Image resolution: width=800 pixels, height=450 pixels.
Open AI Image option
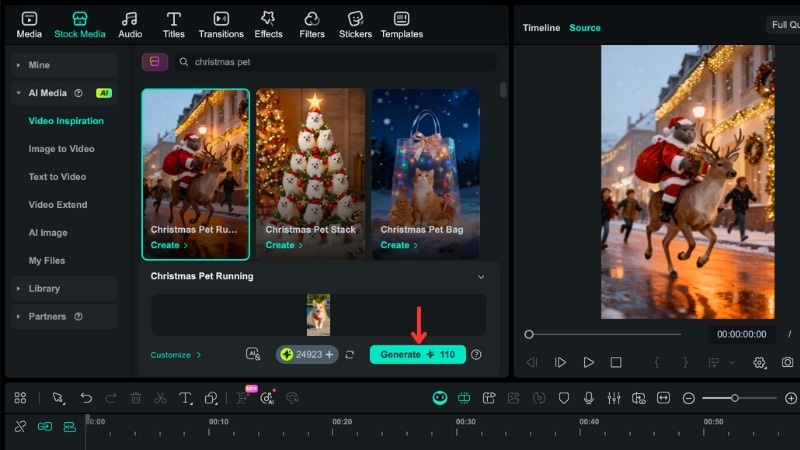[x=48, y=233]
